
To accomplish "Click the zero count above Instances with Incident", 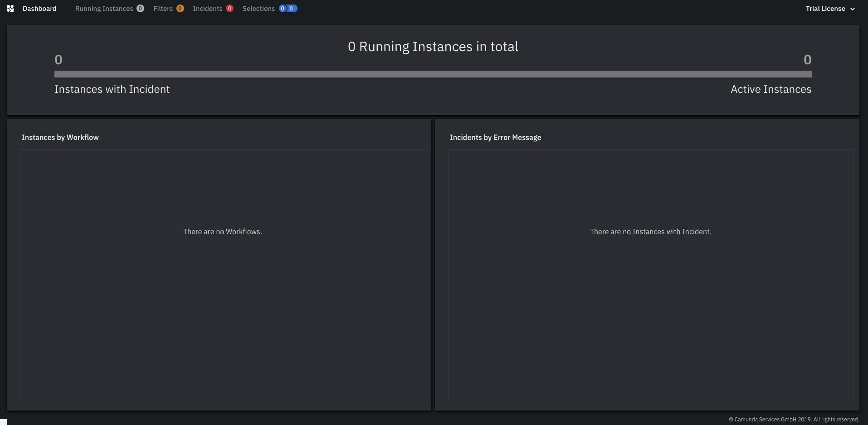I will pos(59,60).
